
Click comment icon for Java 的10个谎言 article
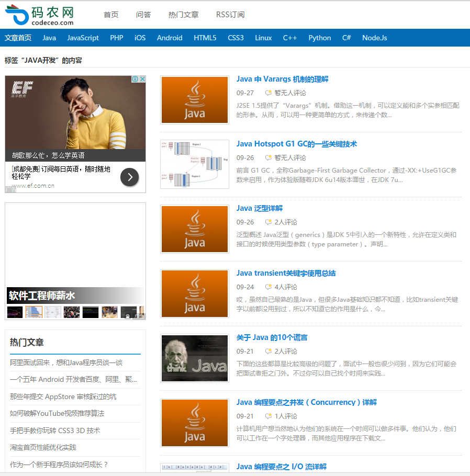coord(268,351)
